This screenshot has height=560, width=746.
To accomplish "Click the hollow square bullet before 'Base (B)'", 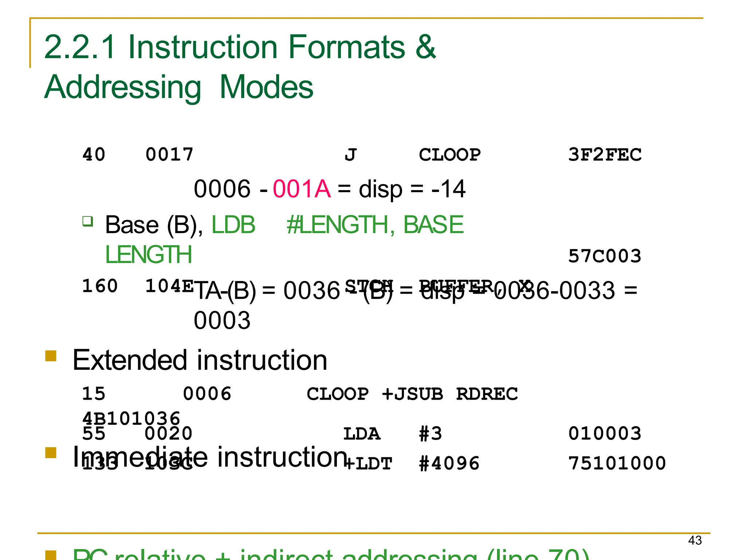I will tap(88, 221).
